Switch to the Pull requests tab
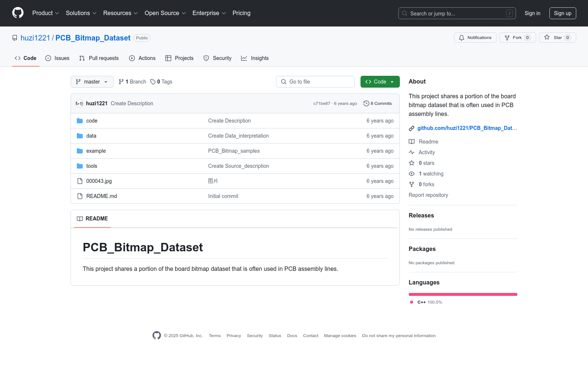This screenshot has width=588, height=368. pyautogui.click(x=99, y=58)
